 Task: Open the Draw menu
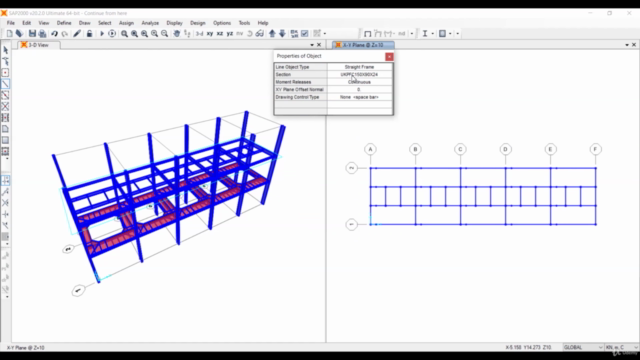[84, 23]
